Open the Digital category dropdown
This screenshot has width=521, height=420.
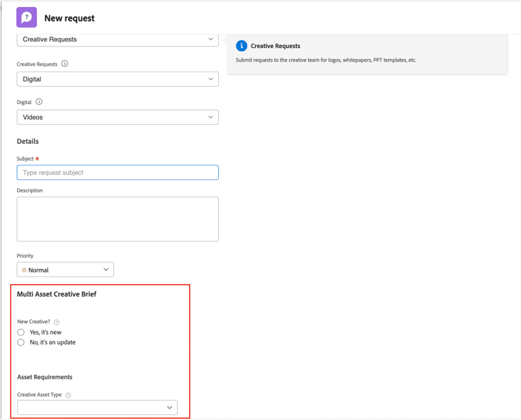[117, 79]
